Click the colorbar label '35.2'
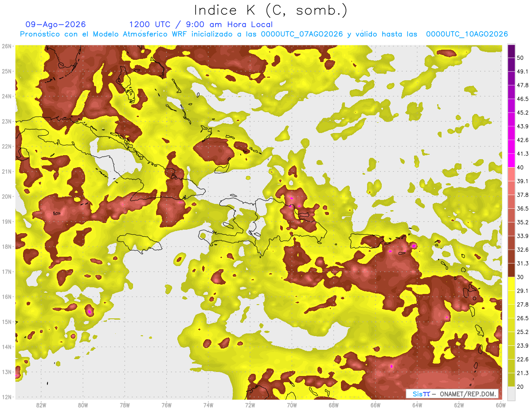 tap(522, 222)
